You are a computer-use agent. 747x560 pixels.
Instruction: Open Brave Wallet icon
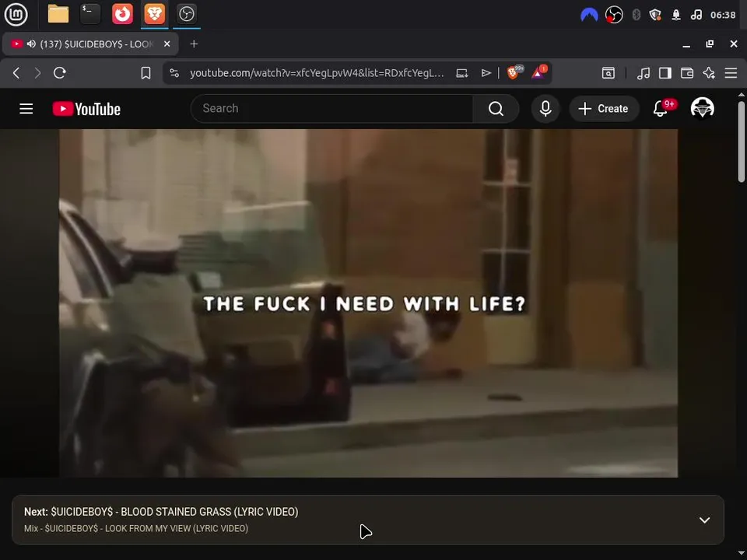[687, 73]
